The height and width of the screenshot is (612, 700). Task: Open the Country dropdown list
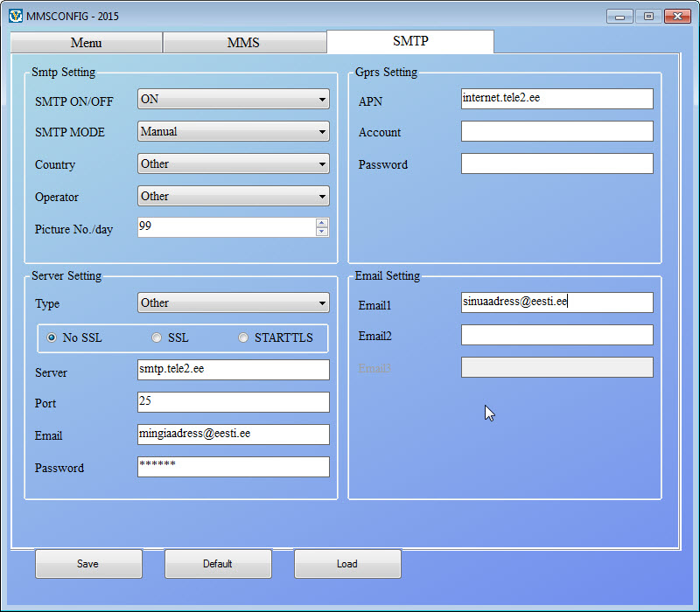point(233,163)
